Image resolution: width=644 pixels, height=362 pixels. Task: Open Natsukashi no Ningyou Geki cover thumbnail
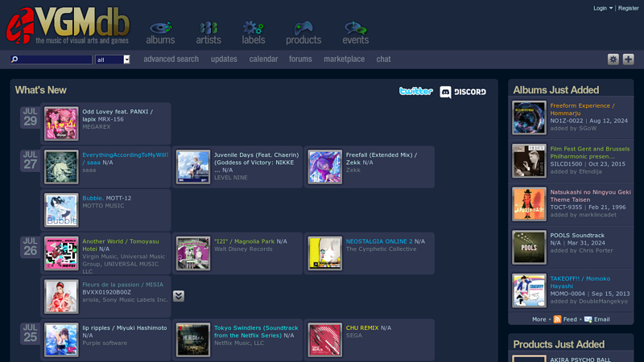529,204
